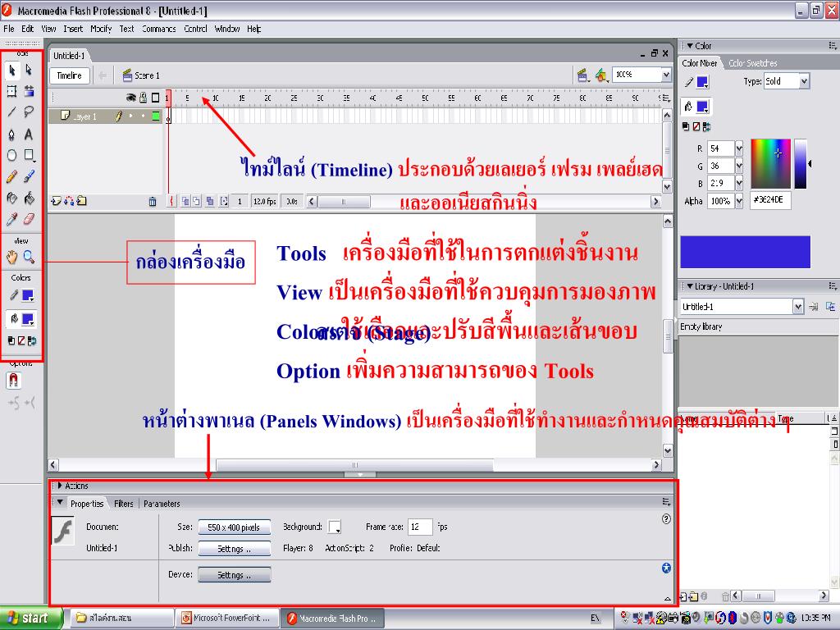The image size is (840, 630).
Task: Open the File menu
Action: 8,29
